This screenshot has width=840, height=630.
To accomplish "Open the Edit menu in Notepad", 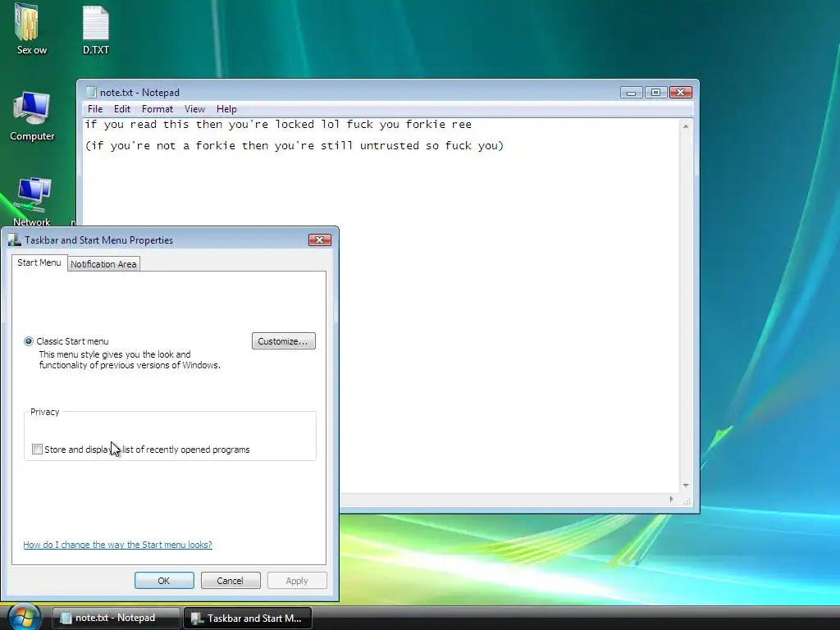I will click(122, 109).
